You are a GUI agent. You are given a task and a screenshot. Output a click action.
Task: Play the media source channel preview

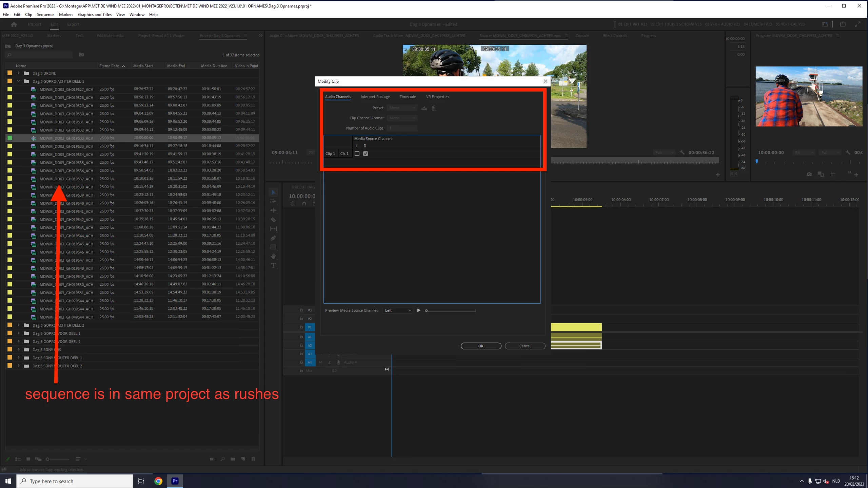(x=419, y=310)
